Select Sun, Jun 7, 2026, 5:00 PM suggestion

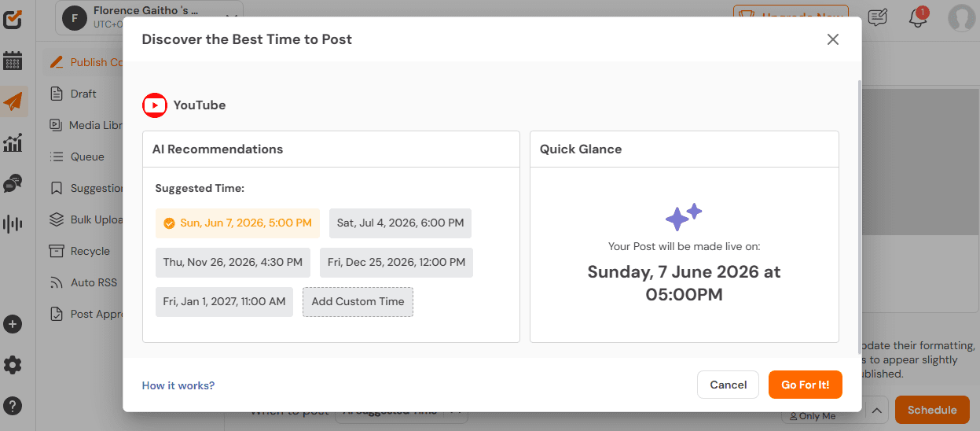pyautogui.click(x=237, y=223)
